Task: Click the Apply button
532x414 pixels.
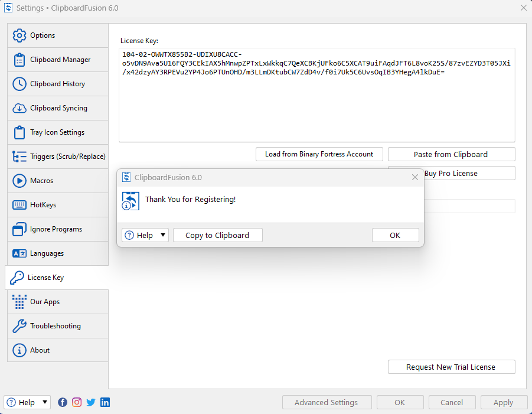Action: 504,402
